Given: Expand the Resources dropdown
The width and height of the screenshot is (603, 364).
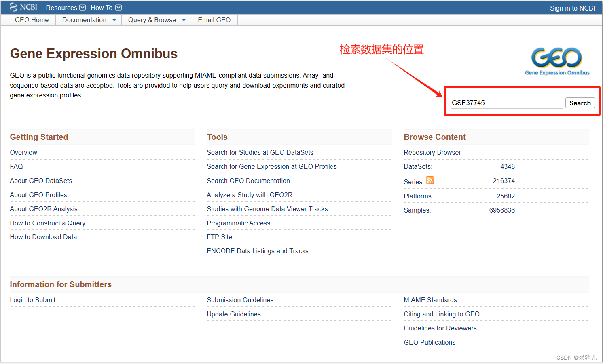Looking at the screenshot, I should click(x=66, y=8).
